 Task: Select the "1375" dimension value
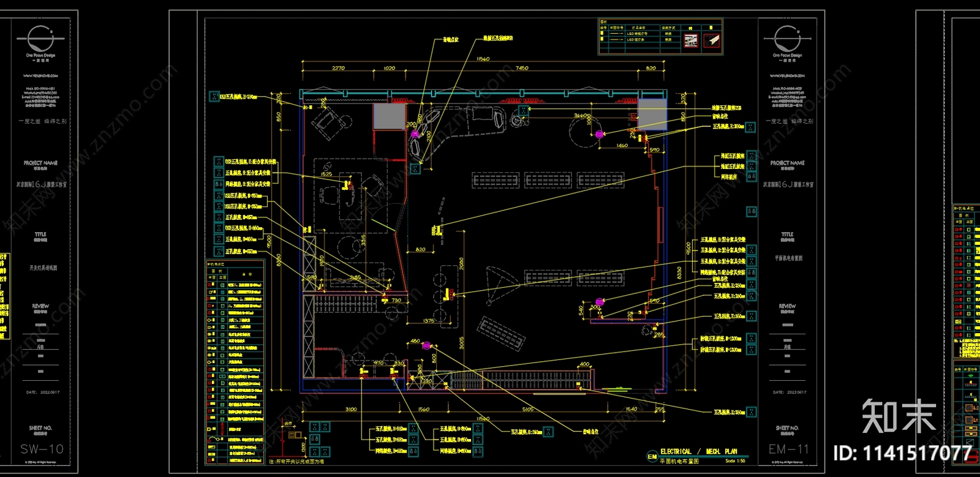[429, 321]
